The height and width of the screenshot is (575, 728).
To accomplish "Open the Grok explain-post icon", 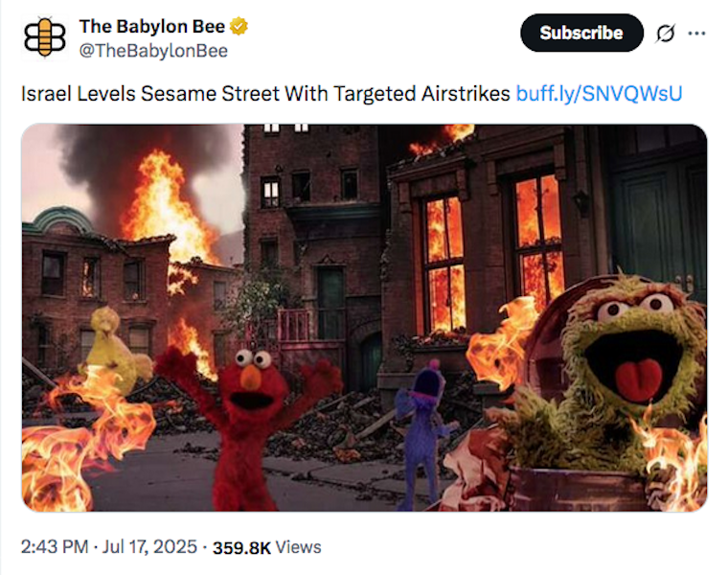I will (666, 33).
